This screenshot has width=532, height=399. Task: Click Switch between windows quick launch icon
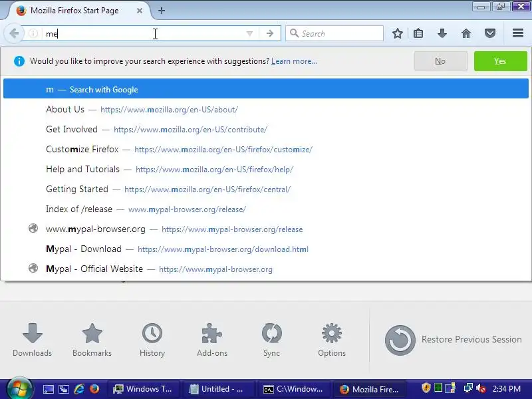64,389
